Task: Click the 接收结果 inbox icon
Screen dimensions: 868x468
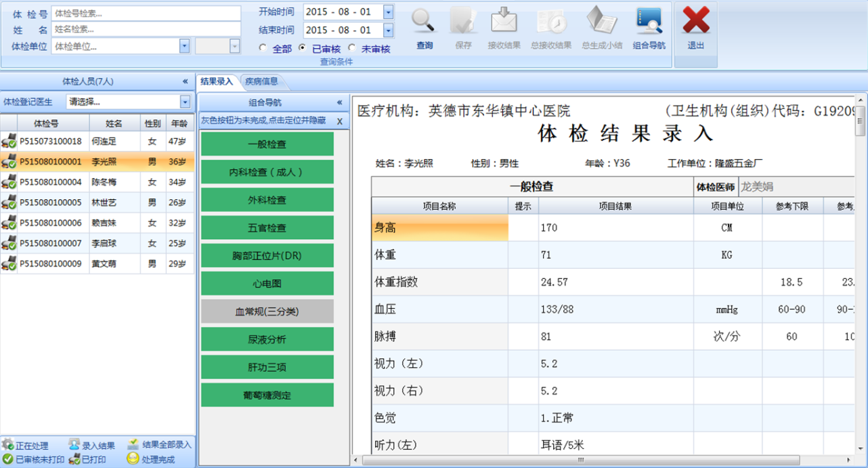Action: (x=504, y=22)
